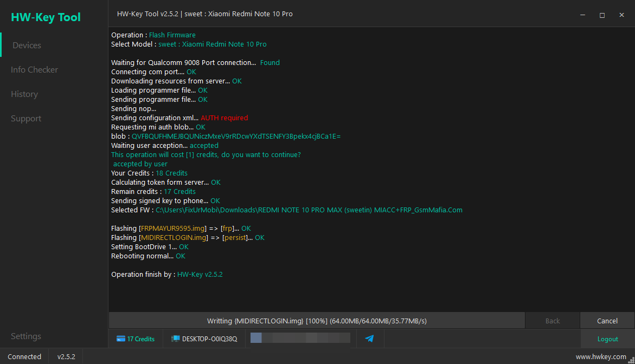Open the Devices section in sidebar
This screenshot has width=635, height=364.
(x=27, y=45)
